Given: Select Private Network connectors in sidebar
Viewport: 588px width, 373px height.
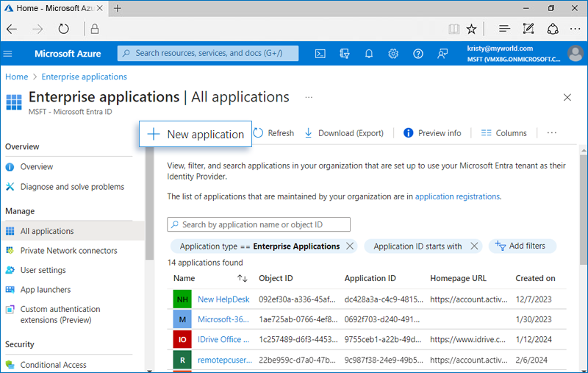Looking at the screenshot, I should (x=68, y=251).
